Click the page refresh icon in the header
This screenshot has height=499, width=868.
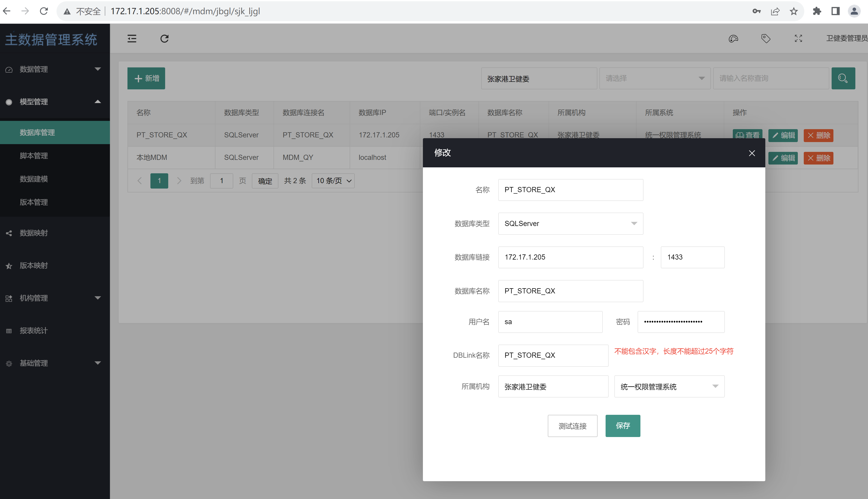coord(165,38)
